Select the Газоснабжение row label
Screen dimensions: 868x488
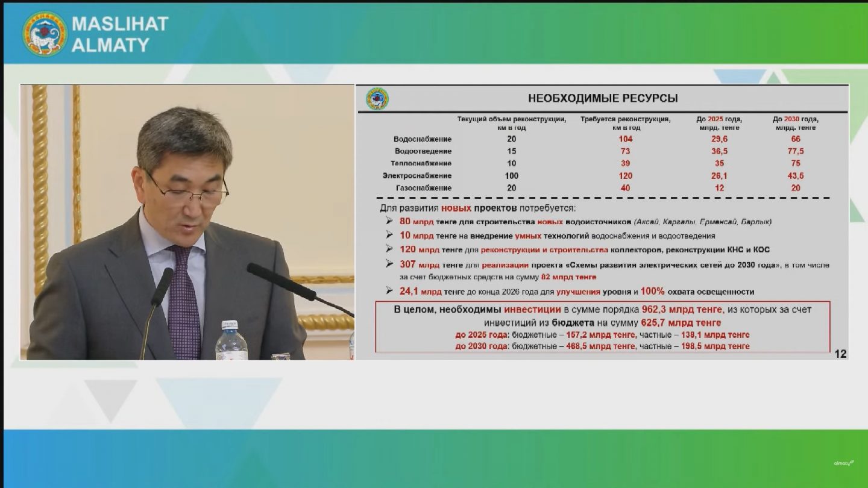423,188
